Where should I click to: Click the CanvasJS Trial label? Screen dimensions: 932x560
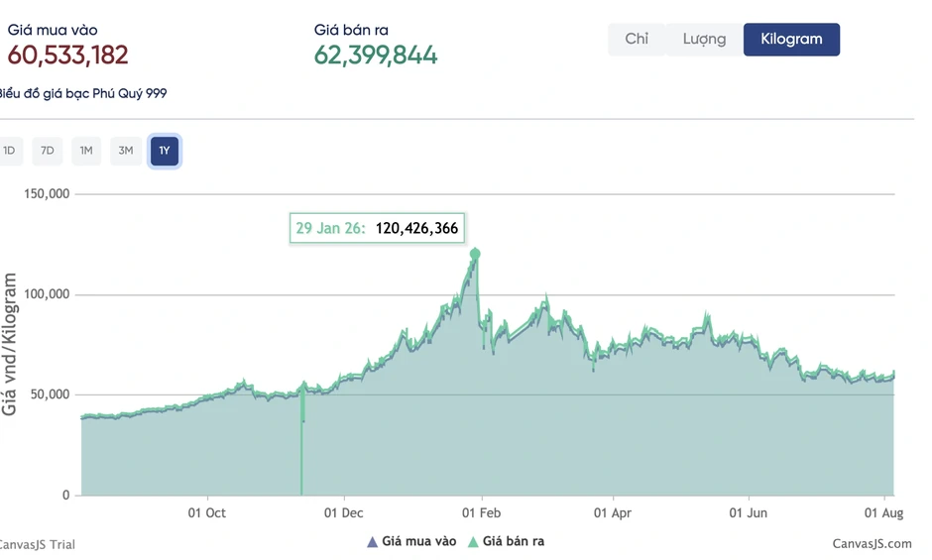[37, 544]
